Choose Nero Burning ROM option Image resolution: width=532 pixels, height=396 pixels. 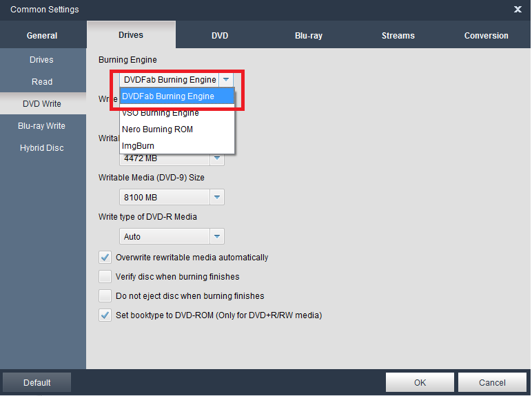point(177,129)
